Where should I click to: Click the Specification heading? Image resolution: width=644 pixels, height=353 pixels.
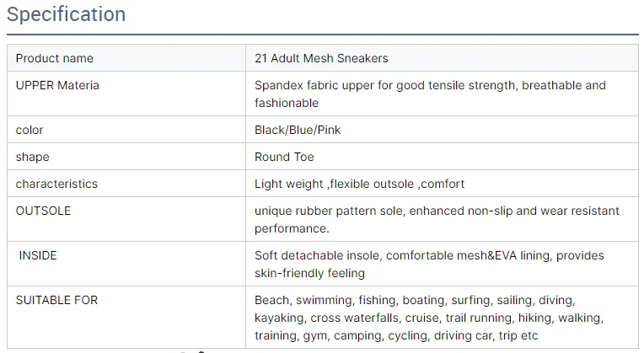pyautogui.click(x=67, y=14)
